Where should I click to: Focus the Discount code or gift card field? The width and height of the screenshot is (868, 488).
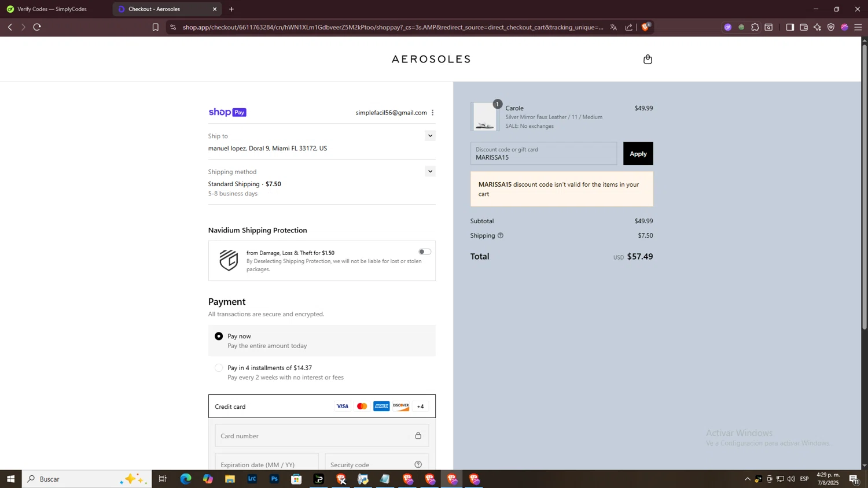(x=543, y=153)
